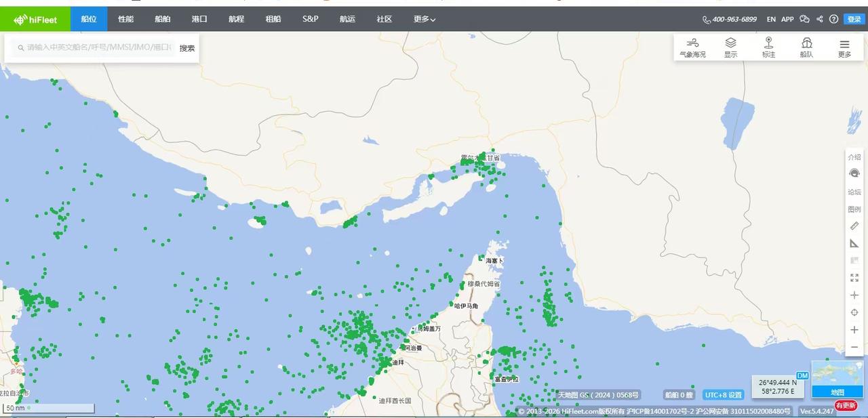Viewport: 868px width, 418px height.
Task: Open the WeChat icon
Action: (805, 20)
